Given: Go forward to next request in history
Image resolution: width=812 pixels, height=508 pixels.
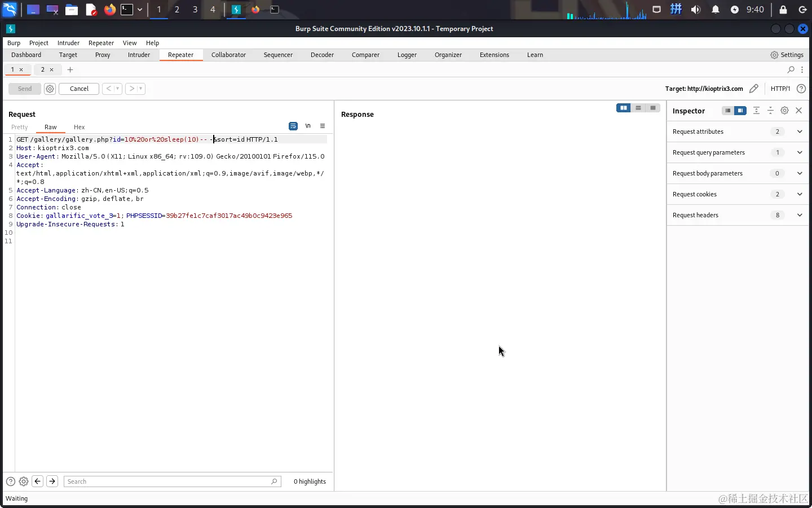Looking at the screenshot, I should click(132, 89).
